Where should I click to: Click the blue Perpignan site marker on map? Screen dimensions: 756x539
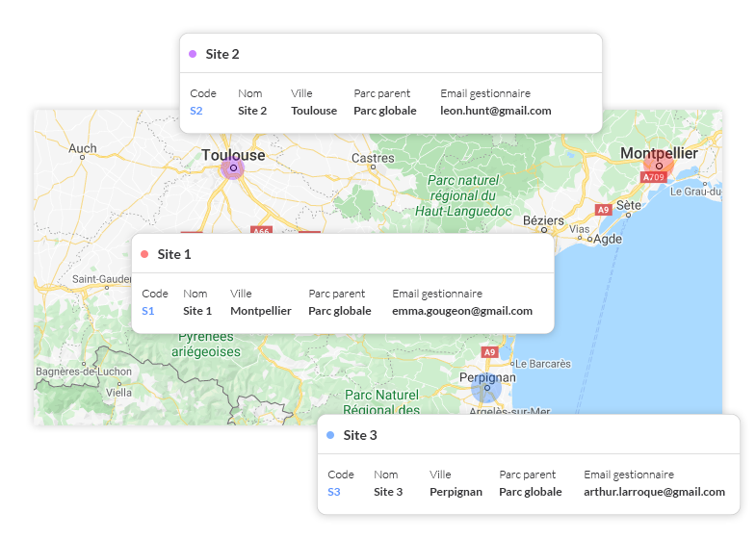click(x=486, y=388)
